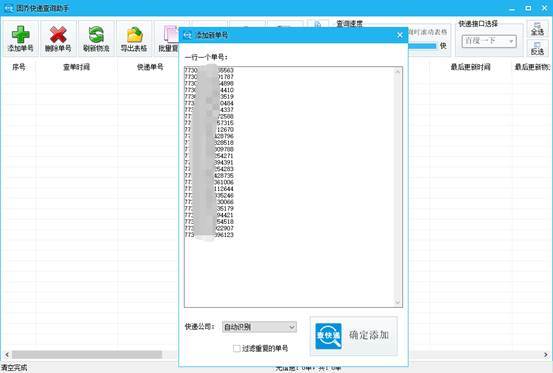Click the horizontal scrollbar right arrow
The image size is (553, 373).
(x=546, y=354)
